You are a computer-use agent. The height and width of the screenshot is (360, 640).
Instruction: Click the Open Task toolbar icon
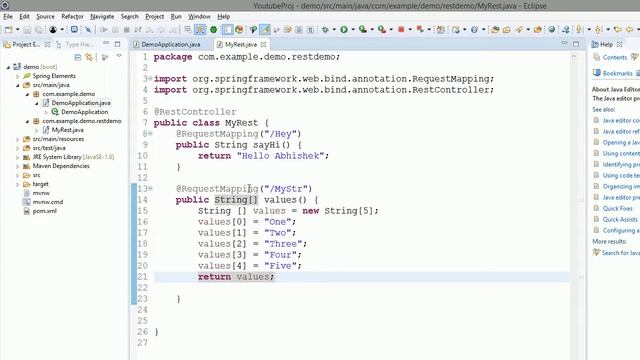507,29
